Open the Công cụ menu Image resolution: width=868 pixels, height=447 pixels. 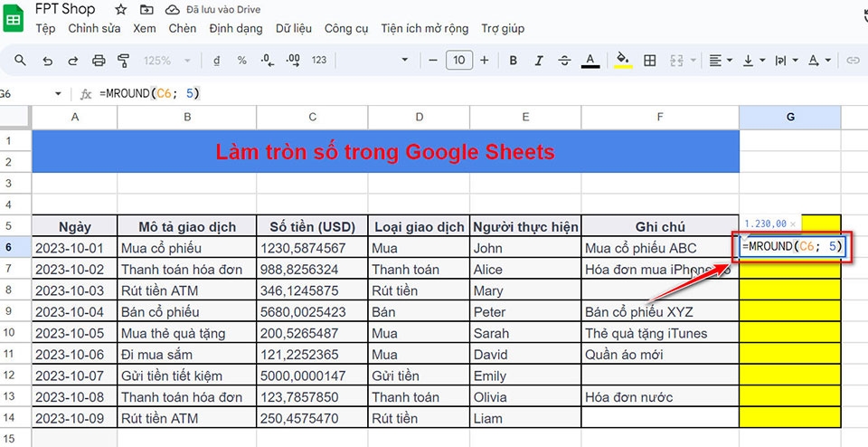[x=346, y=28]
